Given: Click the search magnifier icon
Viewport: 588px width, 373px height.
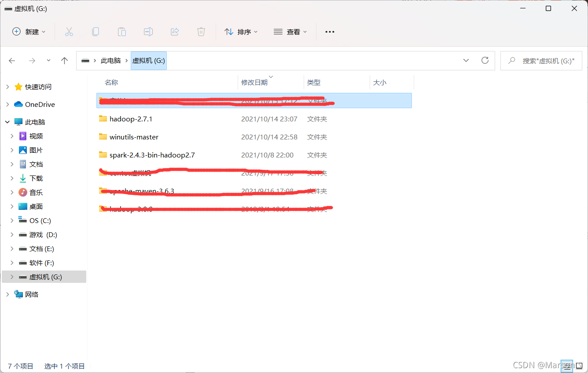Looking at the screenshot, I should pos(512,60).
